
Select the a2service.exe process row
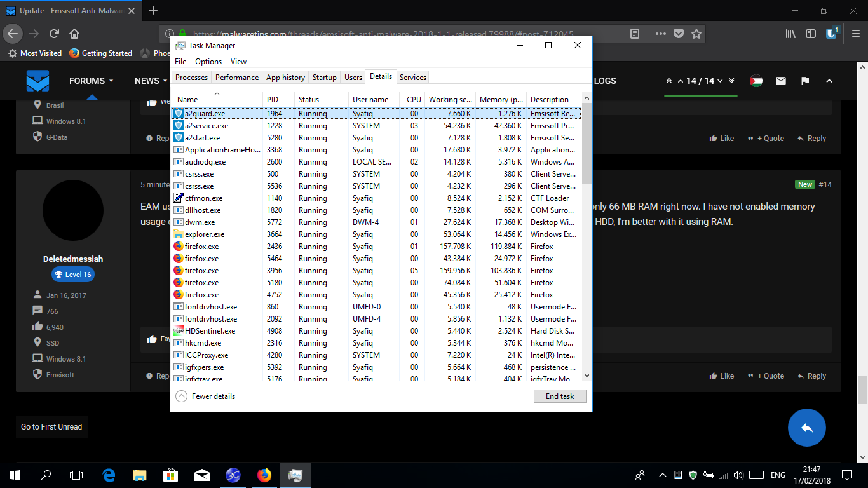(207, 126)
